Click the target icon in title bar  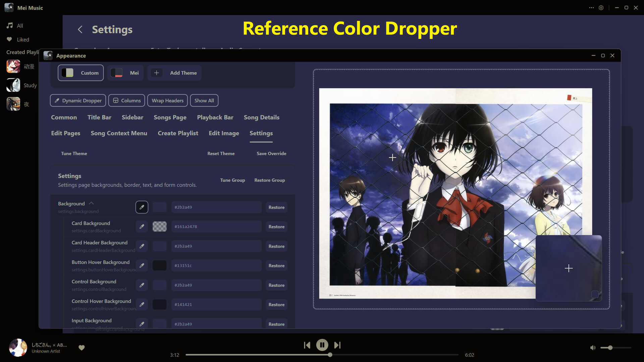coord(601,7)
